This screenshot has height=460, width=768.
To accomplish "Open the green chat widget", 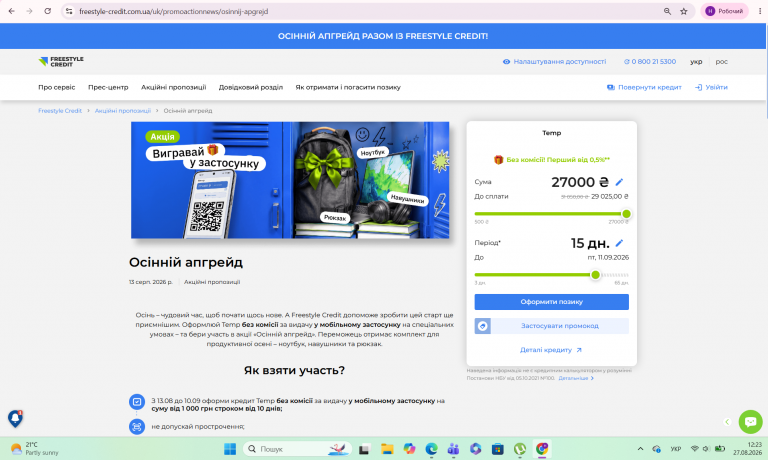I will 750,421.
